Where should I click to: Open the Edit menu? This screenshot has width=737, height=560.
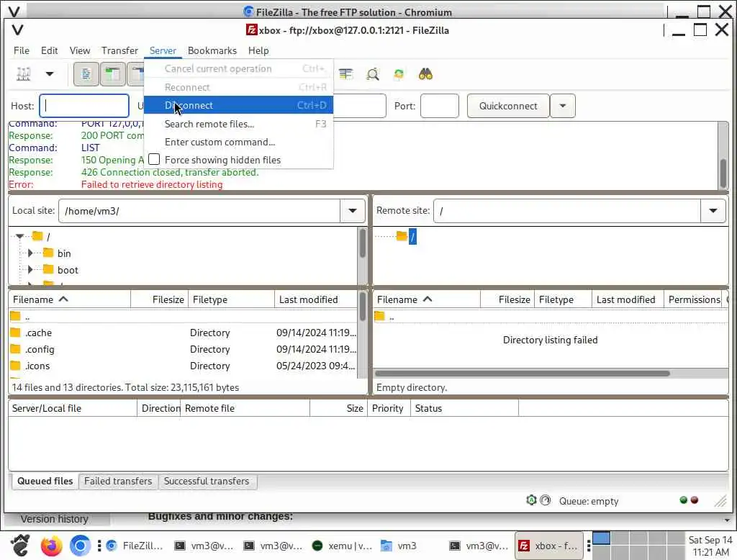50,50
